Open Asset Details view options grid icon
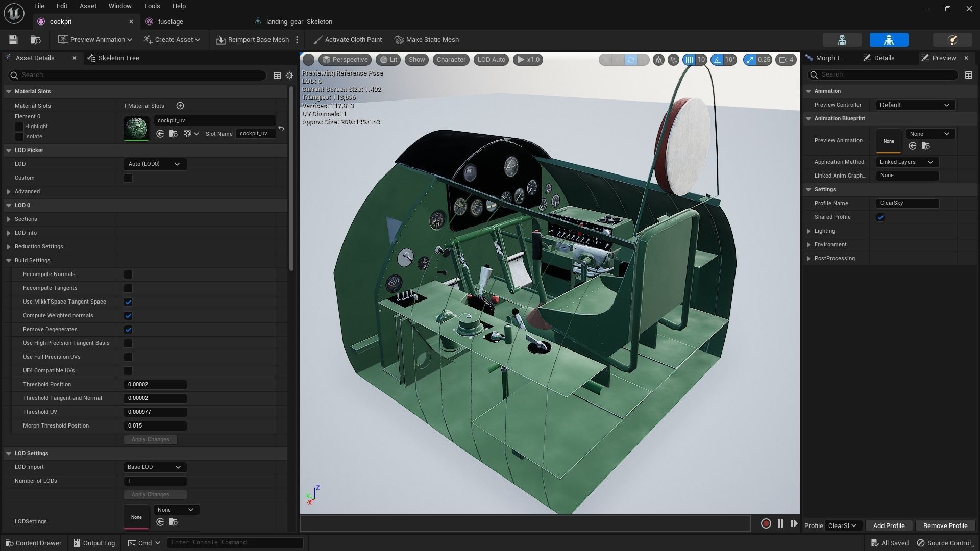This screenshot has width=980, height=551. (277, 76)
